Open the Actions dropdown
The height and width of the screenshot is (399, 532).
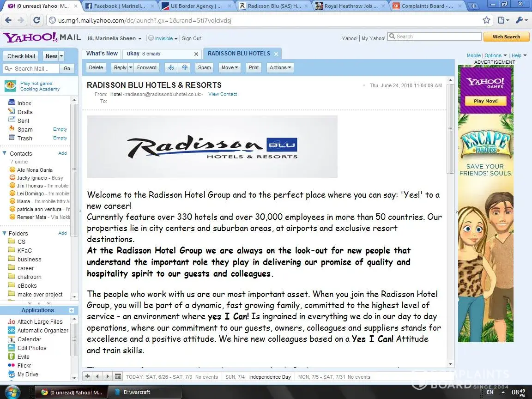click(280, 67)
